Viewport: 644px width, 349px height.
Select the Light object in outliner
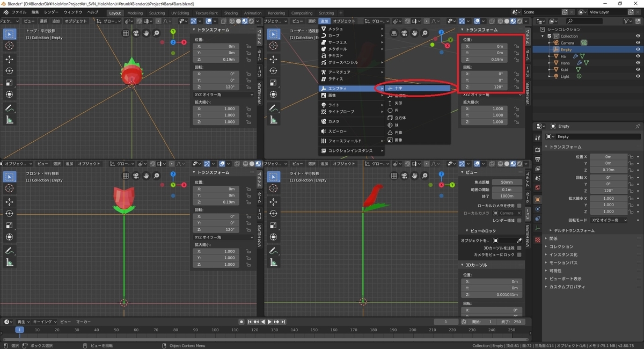click(565, 76)
